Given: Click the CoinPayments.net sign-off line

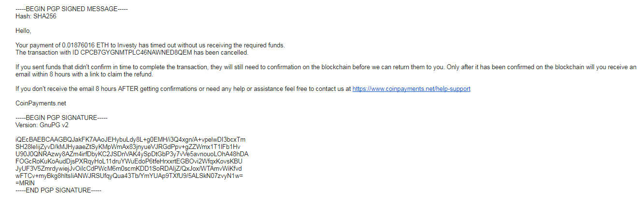Looking at the screenshot, I should coord(41,103).
